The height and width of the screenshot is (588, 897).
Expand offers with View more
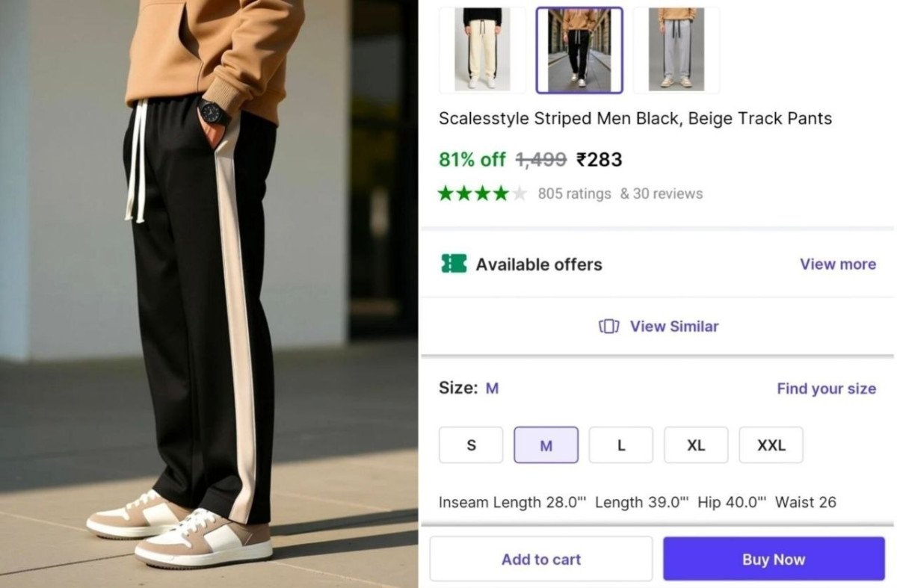pyautogui.click(x=838, y=264)
